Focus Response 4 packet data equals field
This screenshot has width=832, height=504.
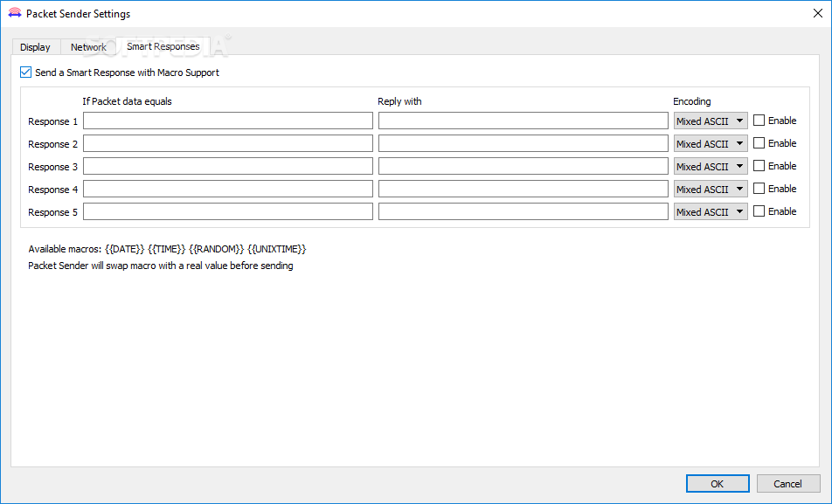[228, 189]
